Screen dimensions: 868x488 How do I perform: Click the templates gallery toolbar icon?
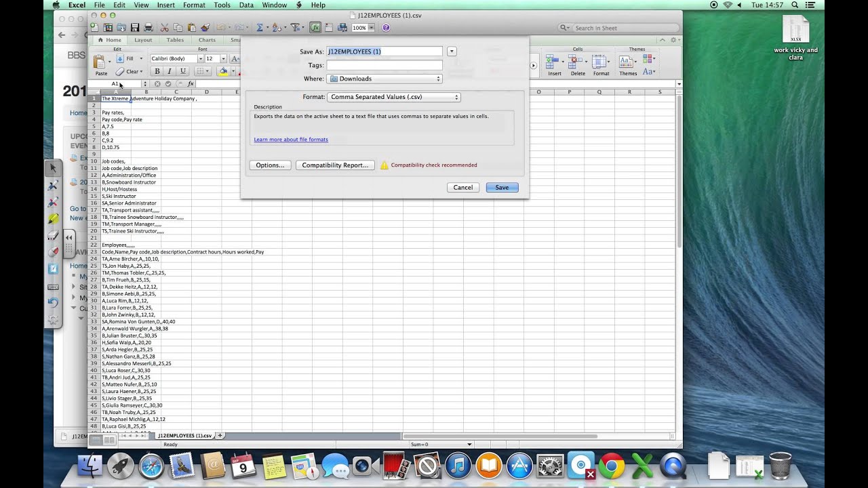point(108,28)
